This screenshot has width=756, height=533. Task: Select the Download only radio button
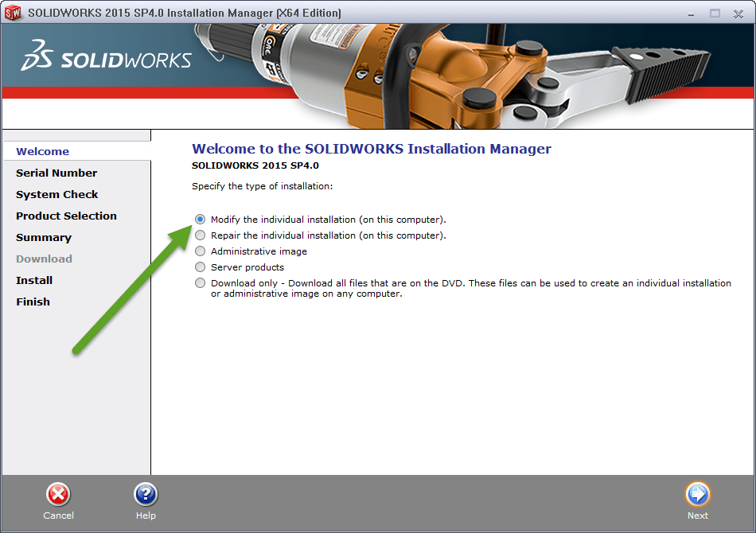point(200,283)
